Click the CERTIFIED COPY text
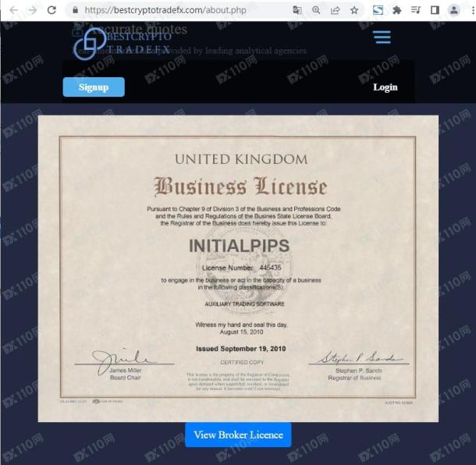This screenshot has width=476, height=465. [x=242, y=363]
